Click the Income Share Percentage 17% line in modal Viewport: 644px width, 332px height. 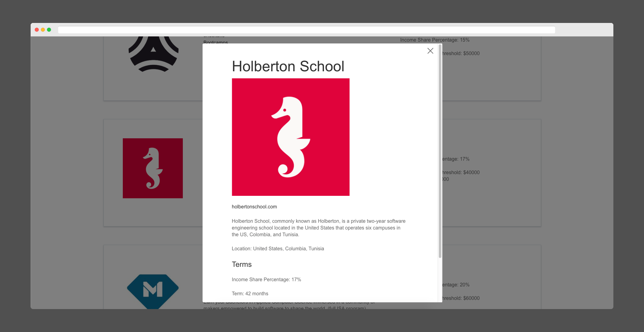tap(266, 279)
